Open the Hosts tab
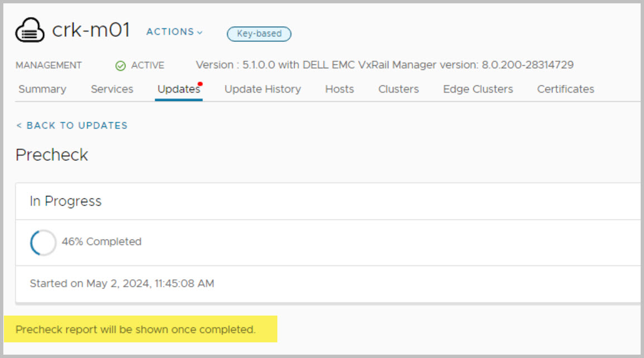 339,89
